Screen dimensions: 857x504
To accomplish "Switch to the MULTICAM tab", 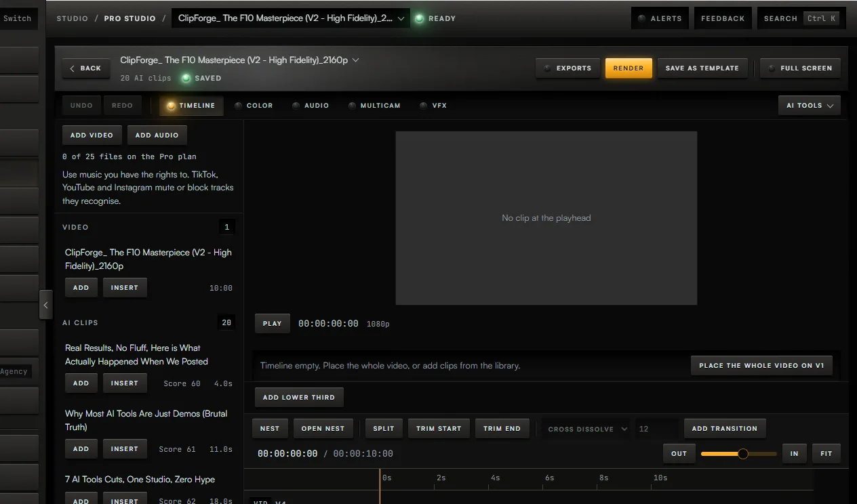I will 374,106.
